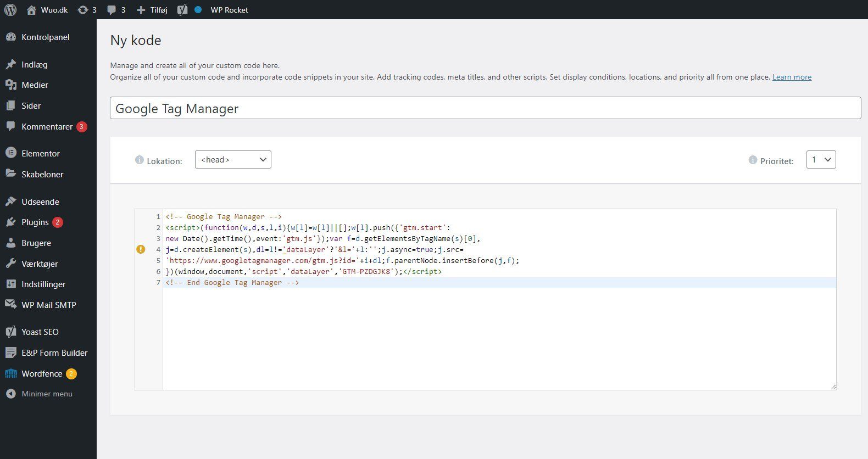
Task: Collapse sidebar with Minimer menu
Action: click(x=47, y=394)
